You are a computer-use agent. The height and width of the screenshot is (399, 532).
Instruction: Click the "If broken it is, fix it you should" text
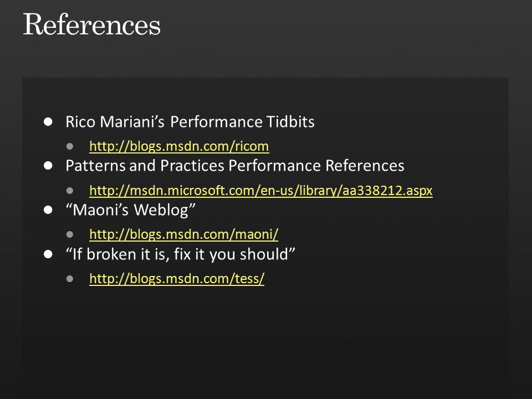pyautogui.click(x=180, y=254)
